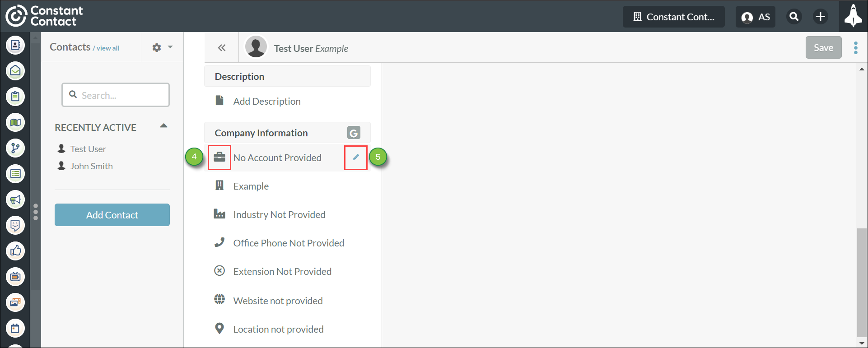Open the three-dot more options menu

[856, 48]
